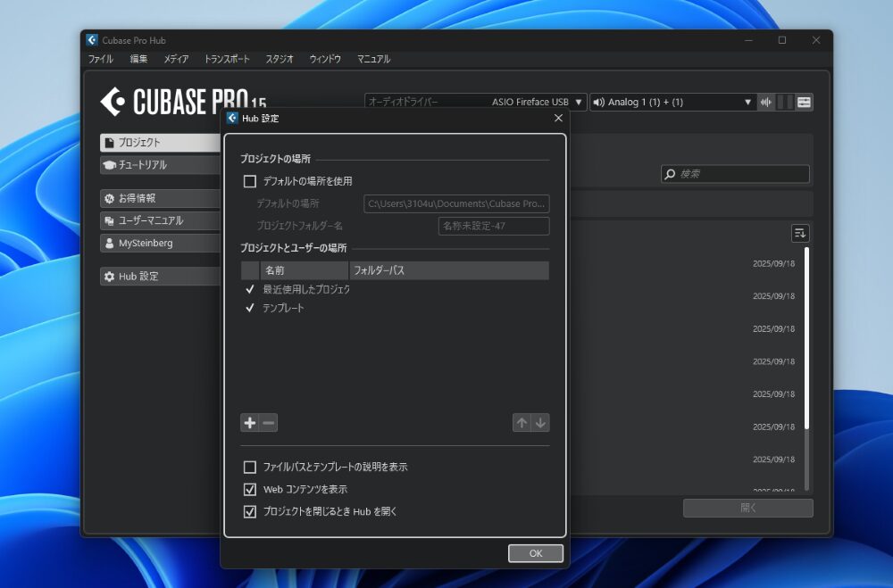Expand the ASIO Fireface USB driver dropdown

(x=579, y=103)
